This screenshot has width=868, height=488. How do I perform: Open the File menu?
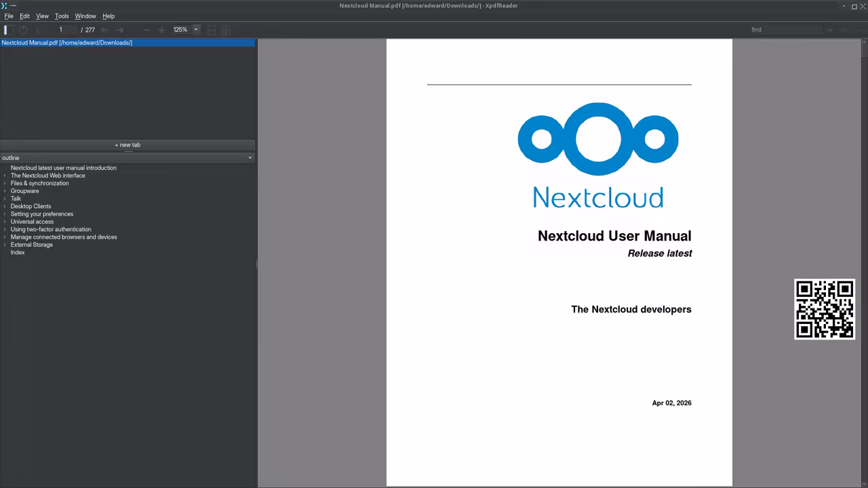coord(9,16)
